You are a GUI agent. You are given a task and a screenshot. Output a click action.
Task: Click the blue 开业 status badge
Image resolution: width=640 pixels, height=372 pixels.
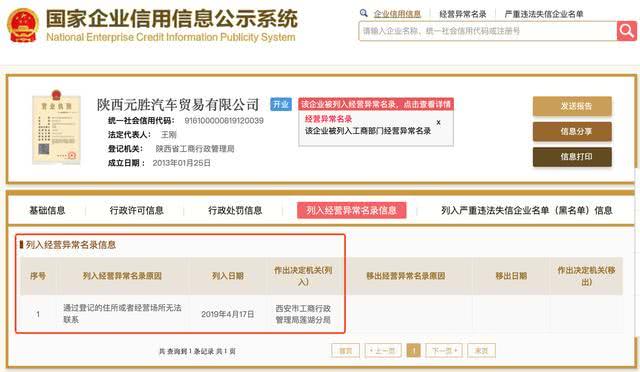click(x=281, y=105)
